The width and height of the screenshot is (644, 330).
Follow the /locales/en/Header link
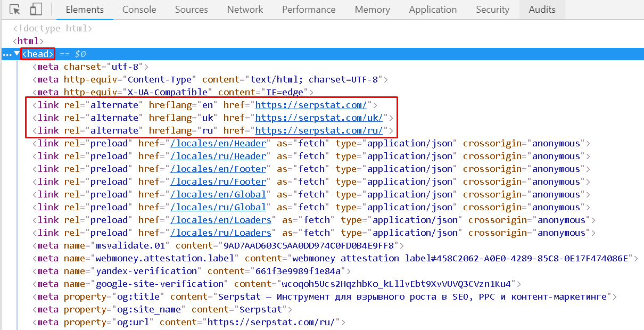tap(218, 143)
